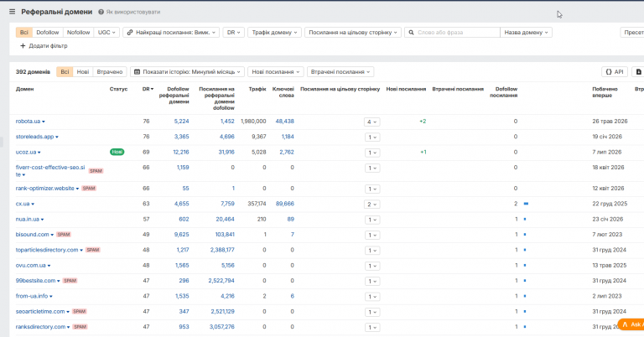644x337 pixels.
Task: Switch to the Втрачено domains tab
Action: [x=110, y=72]
